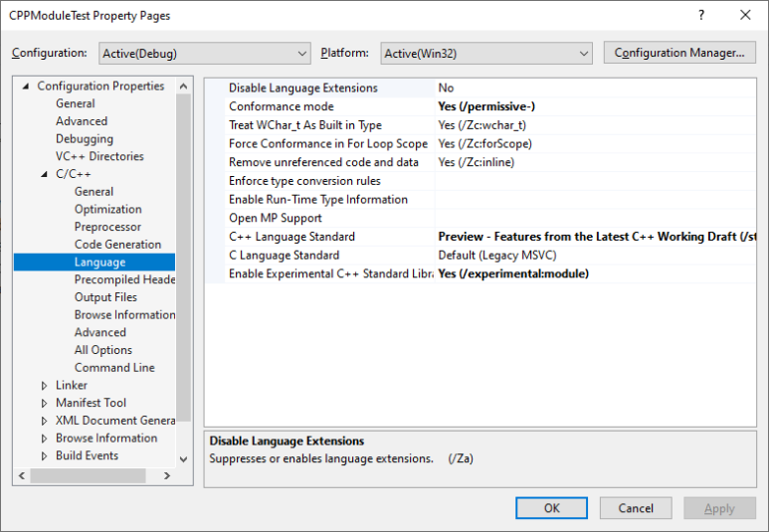This screenshot has height=532, width=769.
Task: Click the Yes (/Zc:wchar_t) value
Action: pyautogui.click(x=481, y=125)
